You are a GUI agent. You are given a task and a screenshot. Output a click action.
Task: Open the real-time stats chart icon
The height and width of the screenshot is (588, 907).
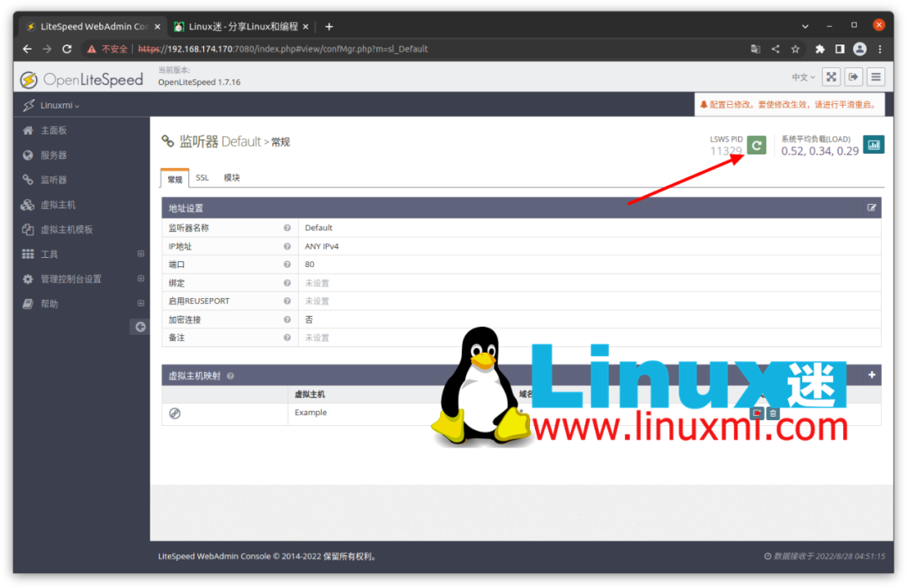pos(873,144)
